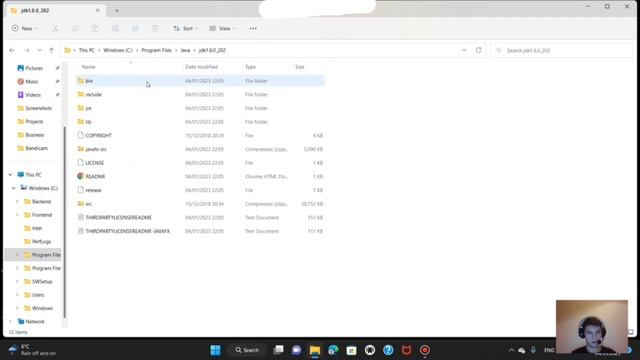Viewport: 640px width, 360px height.
Task: Refresh the current folder view
Action: click(478, 50)
